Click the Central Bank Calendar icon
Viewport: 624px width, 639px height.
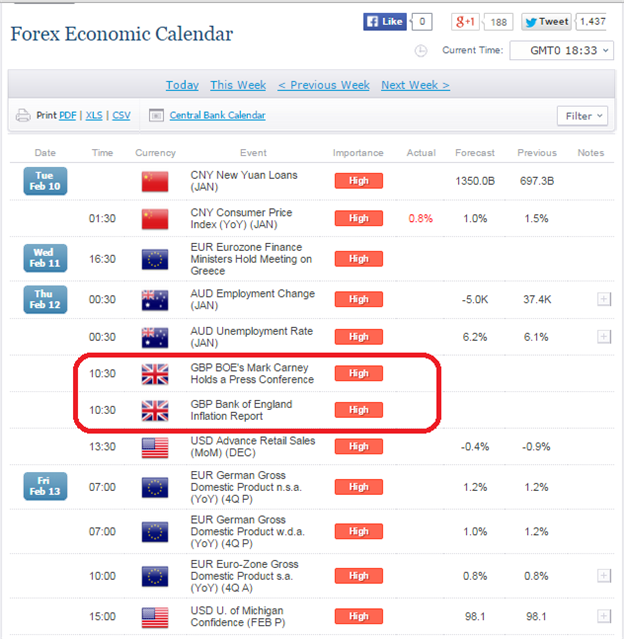coord(156,116)
